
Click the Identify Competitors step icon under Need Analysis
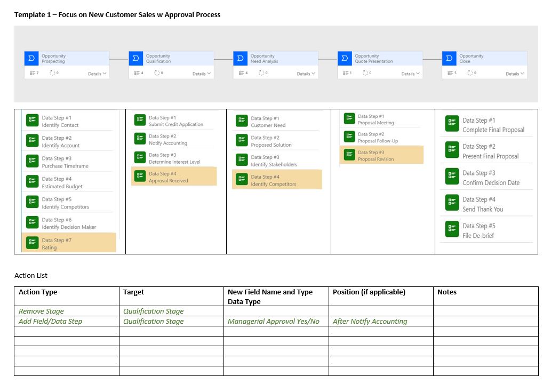pos(243,179)
